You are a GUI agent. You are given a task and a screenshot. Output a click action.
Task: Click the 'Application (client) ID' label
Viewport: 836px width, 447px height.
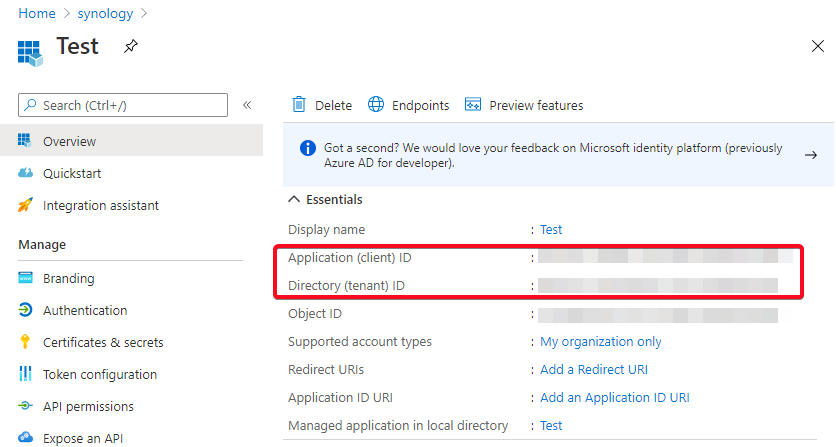[x=349, y=258]
